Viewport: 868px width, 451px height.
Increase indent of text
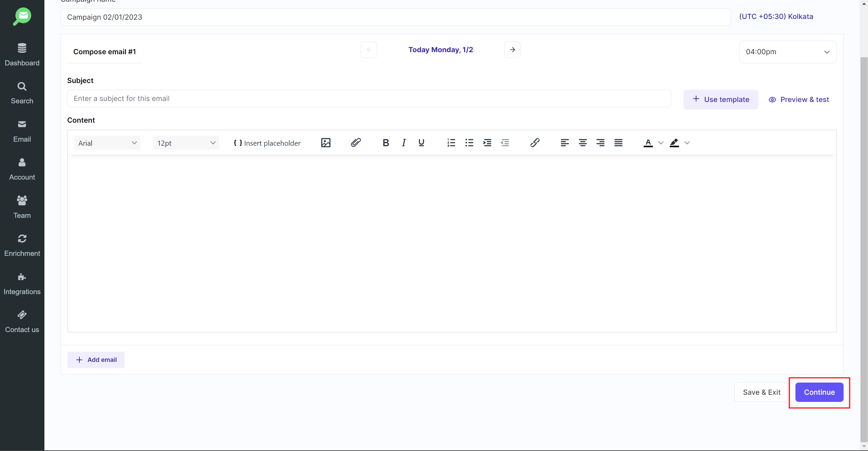pyautogui.click(x=487, y=143)
